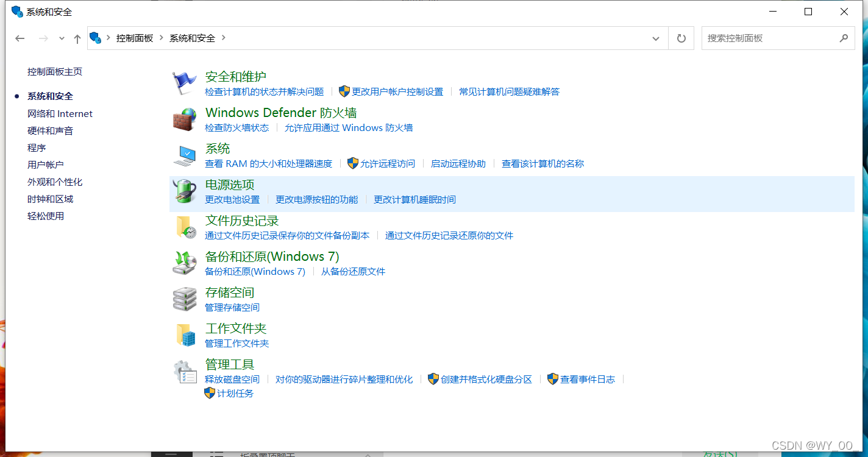Image resolution: width=868 pixels, height=457 pixels.
Task: Select 硬件和声音 category in sidebar
Action: click(51, 130)
